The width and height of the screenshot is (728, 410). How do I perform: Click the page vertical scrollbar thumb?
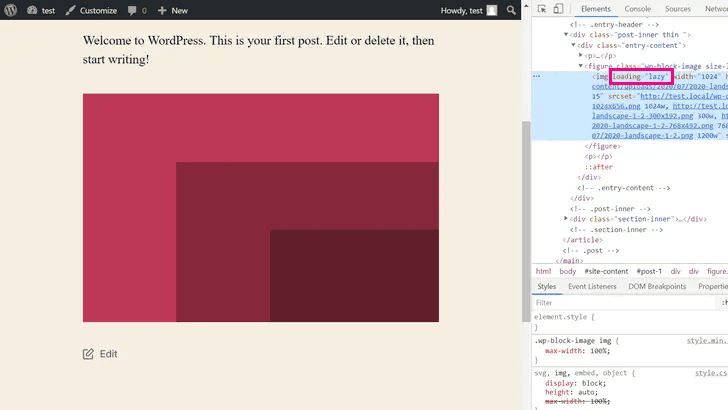526,221
